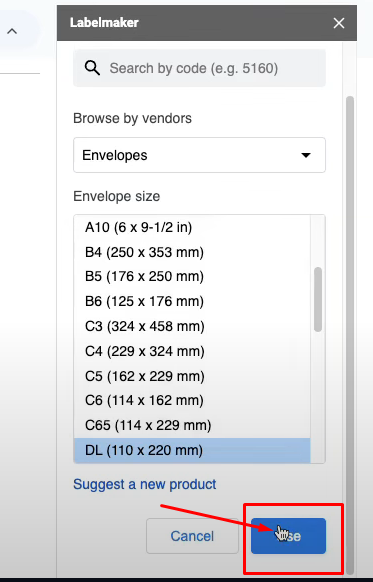Click the envelope size list scrollbar thumb
The height and width of the screenshot is (582, 373).
[x=318, y=299]
